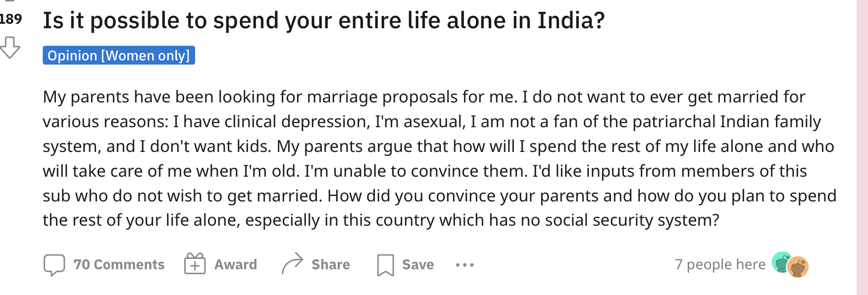
Task: Click the orange Snoo avatar
Action: [798, 267]
